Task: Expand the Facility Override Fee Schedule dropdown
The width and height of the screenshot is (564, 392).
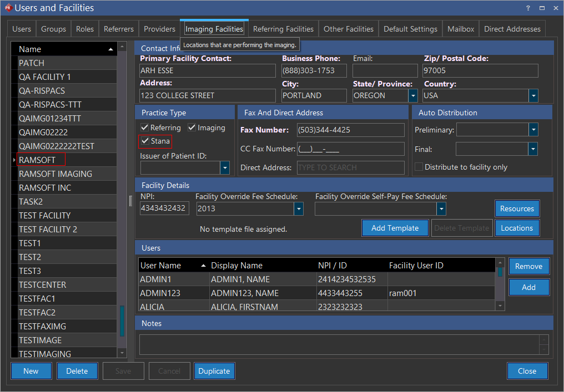Action: click(299, 209)
